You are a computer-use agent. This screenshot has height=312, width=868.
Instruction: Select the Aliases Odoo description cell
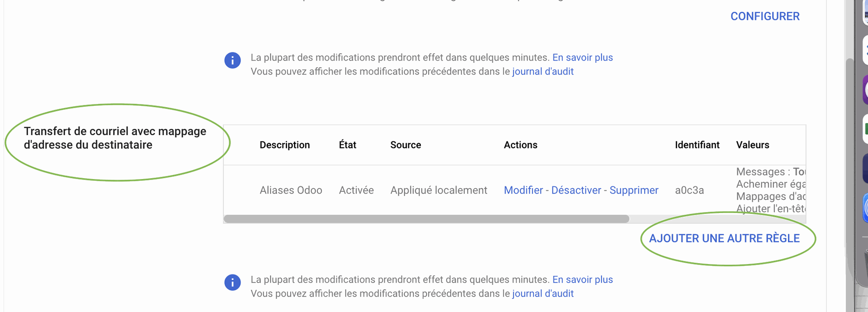(291, 190)
